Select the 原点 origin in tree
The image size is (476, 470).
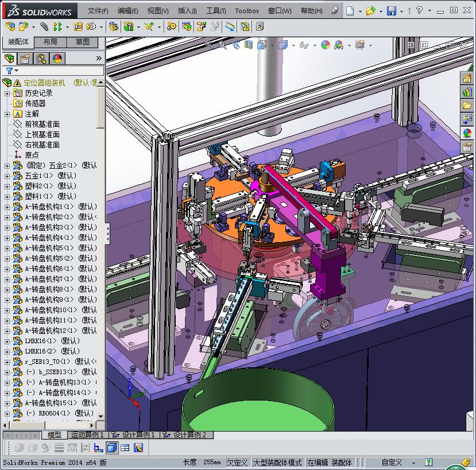click(32, 155)
